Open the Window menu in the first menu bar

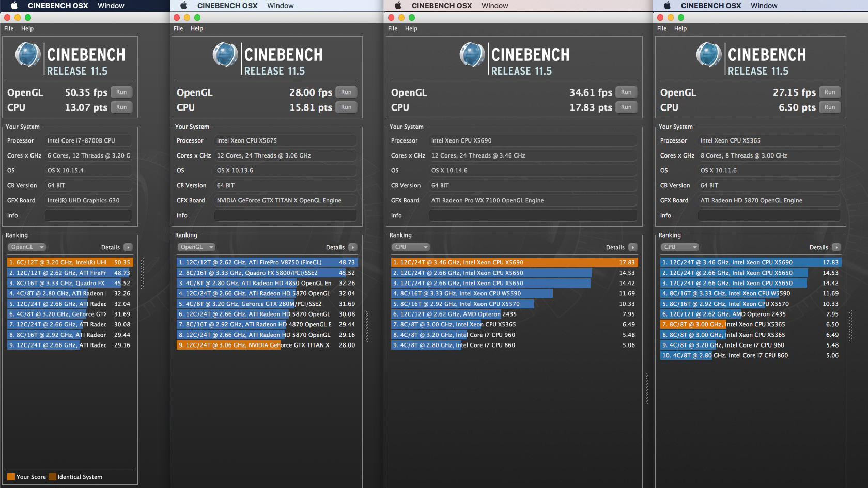[111, 6]
